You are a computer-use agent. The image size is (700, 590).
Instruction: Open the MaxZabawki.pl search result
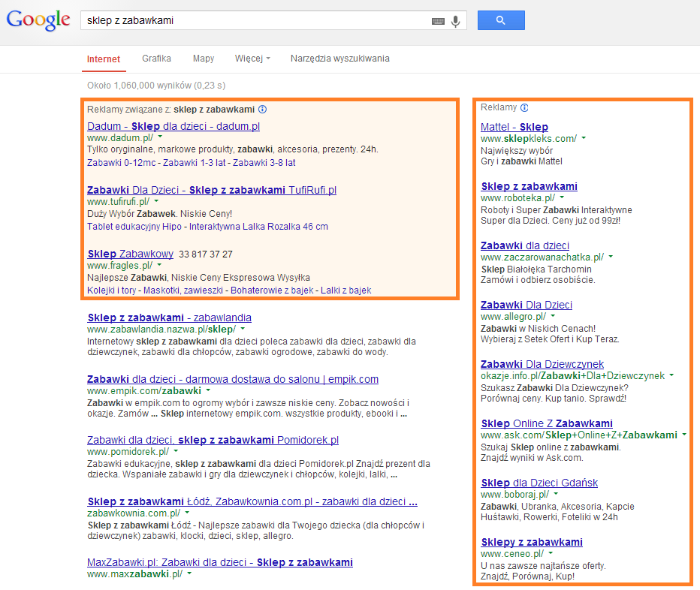click(219, 562)
